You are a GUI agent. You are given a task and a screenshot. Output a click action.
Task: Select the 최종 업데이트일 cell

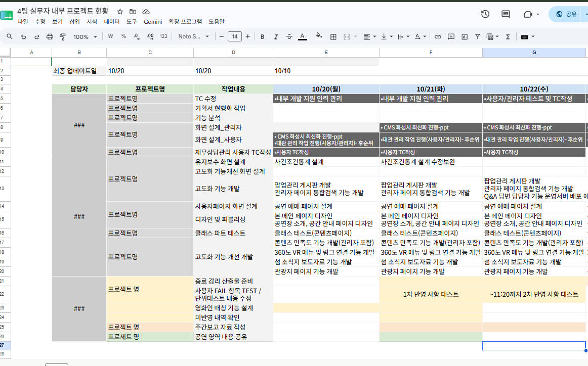point(79,71)
